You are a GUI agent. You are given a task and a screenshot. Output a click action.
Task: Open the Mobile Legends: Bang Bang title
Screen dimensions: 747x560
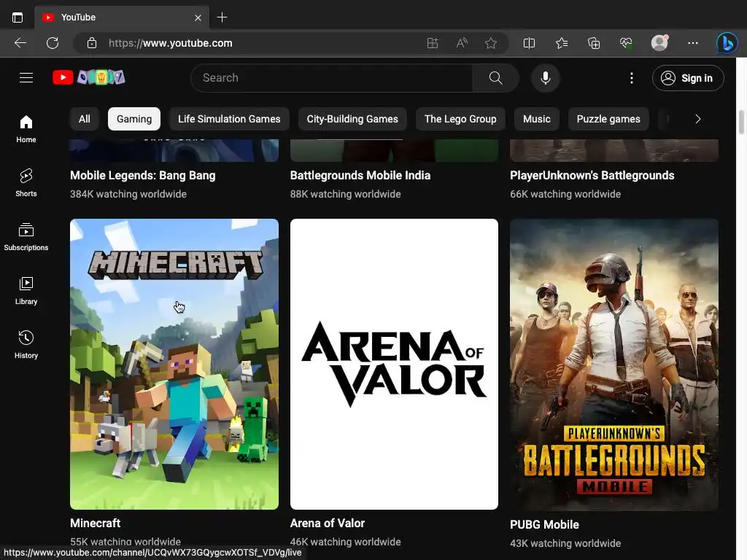(143, 176)
